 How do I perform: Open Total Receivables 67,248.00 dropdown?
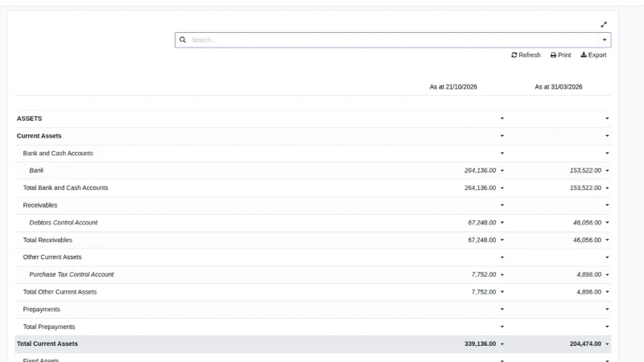tap(502, 240)
